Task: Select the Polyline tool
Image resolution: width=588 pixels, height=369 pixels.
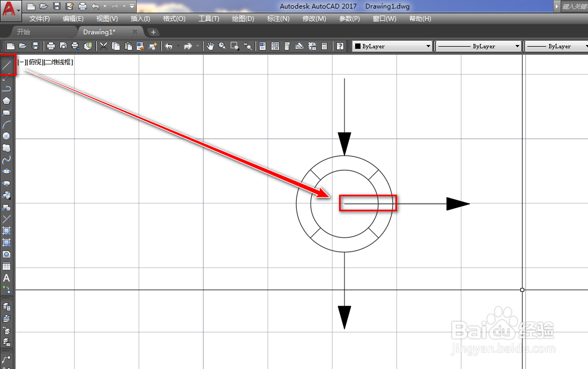Action: pos(6,89)
